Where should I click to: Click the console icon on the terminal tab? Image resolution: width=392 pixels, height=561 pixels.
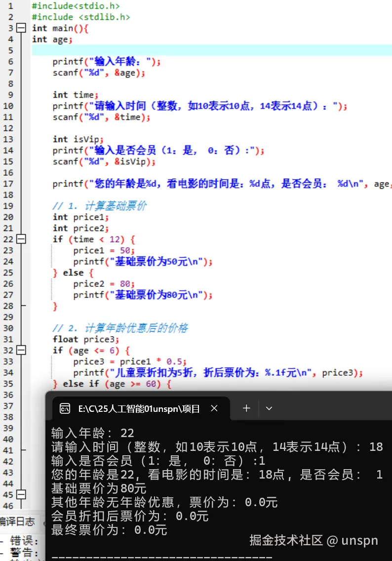tap(65, 408)
